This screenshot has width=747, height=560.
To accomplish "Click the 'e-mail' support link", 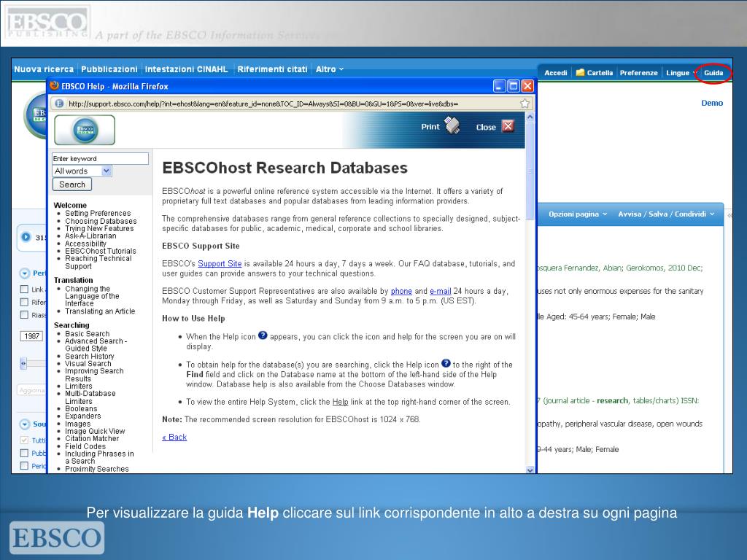I will [x=440, y=291].
